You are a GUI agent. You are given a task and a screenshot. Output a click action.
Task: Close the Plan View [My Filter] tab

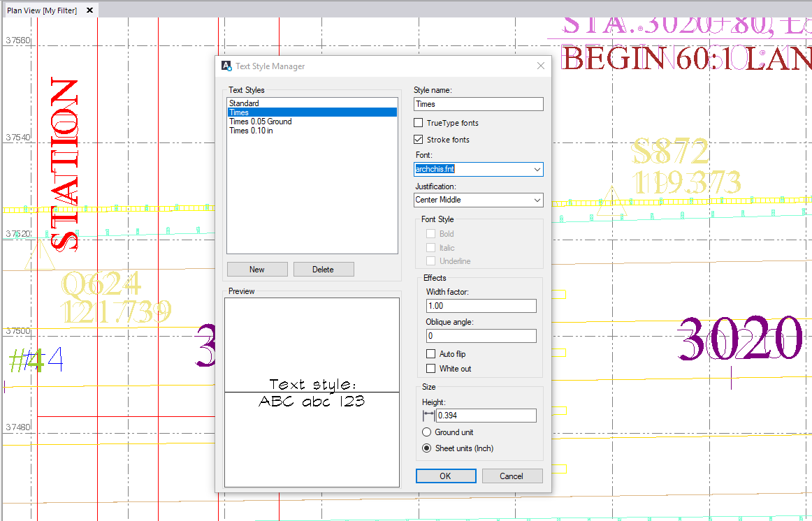(89, 10)
